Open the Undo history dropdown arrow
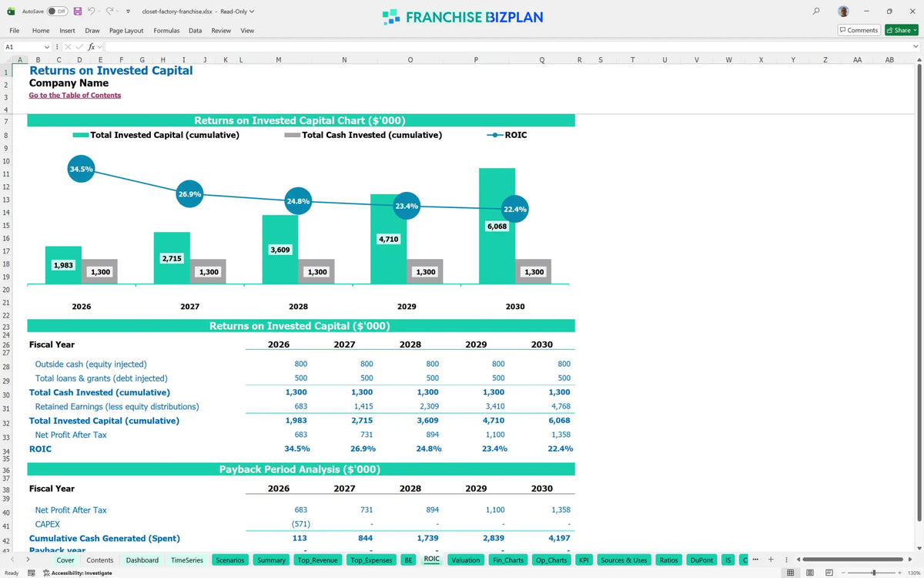Viewport: 924px width, 578px height. [x=99, y=12]
